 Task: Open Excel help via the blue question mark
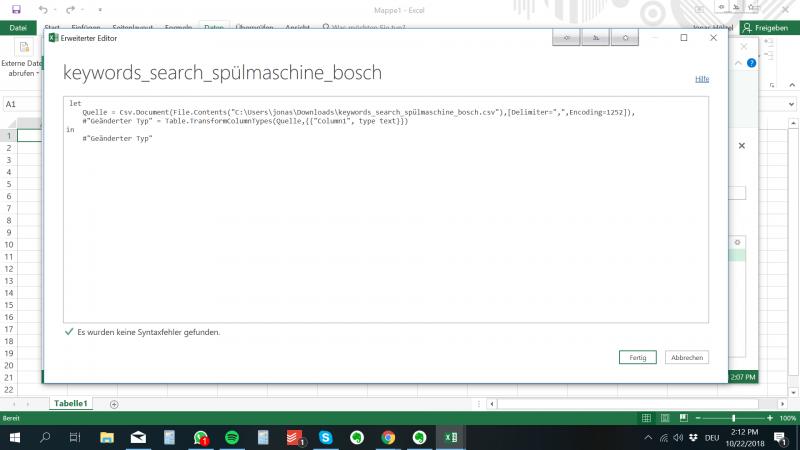click(752, 63)
